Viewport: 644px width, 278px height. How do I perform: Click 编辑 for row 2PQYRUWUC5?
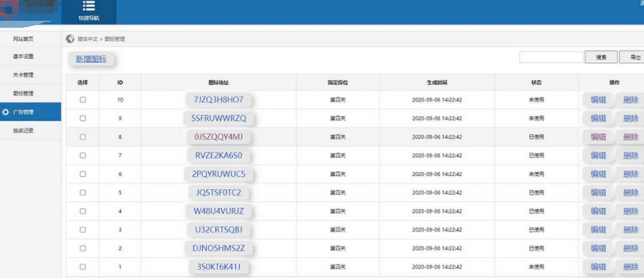click(x=598, y=174)
